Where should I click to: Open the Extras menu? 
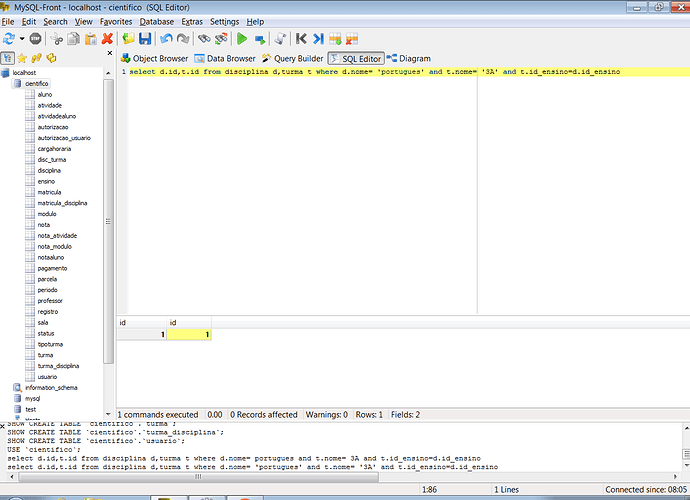(192, 21)
